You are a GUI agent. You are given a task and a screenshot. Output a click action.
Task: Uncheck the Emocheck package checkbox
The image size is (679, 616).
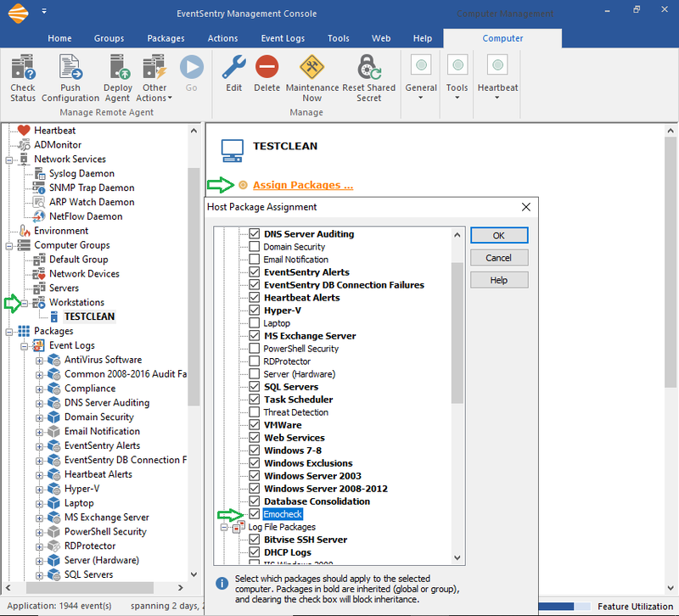(x=255, y=514)
